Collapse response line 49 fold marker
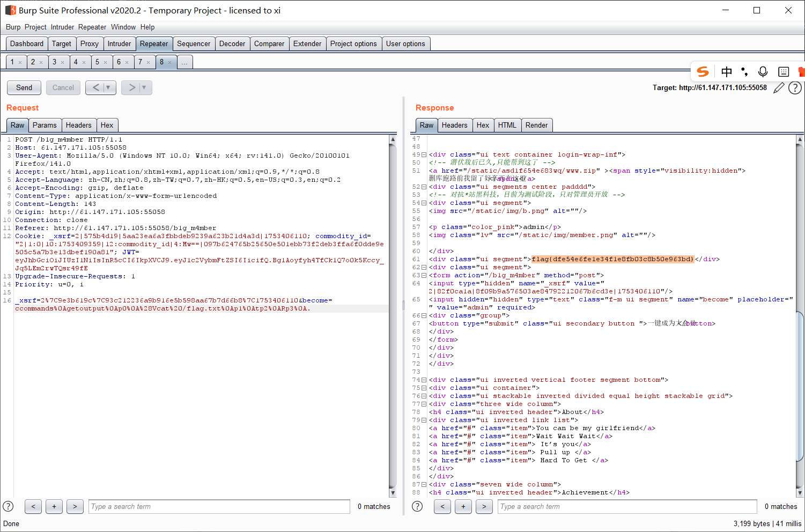 coord(424,154)
